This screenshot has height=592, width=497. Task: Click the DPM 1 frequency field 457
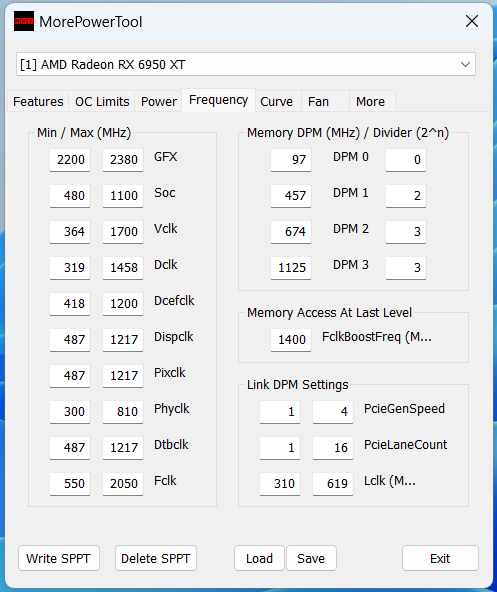[291, 196]
